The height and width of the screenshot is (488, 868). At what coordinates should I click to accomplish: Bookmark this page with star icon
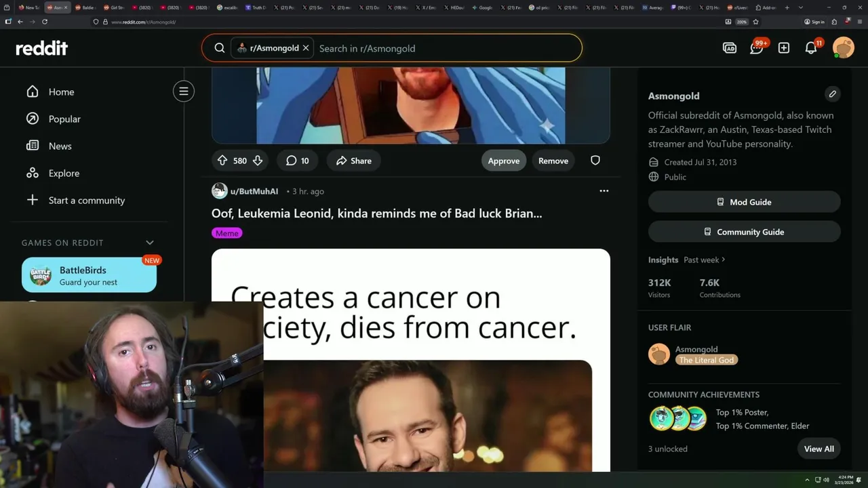point(755,22)
